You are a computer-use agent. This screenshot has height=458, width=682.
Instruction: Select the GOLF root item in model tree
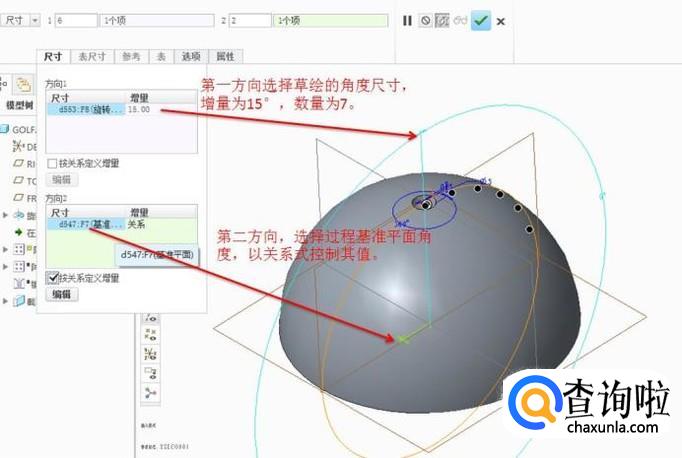pos(23,129)
